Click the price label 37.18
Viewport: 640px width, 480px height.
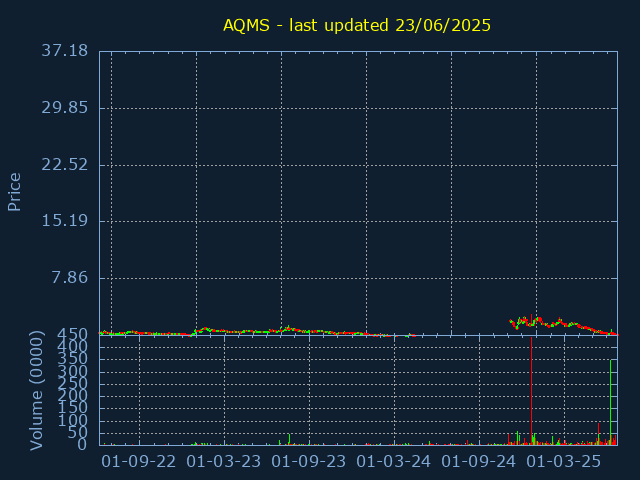point(64,51)
